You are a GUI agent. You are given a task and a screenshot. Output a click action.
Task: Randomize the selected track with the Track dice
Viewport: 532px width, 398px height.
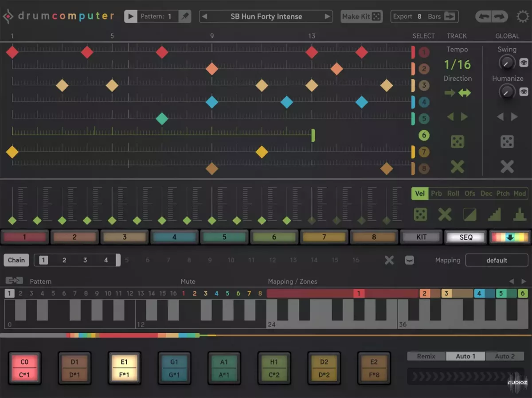[458, 142]
